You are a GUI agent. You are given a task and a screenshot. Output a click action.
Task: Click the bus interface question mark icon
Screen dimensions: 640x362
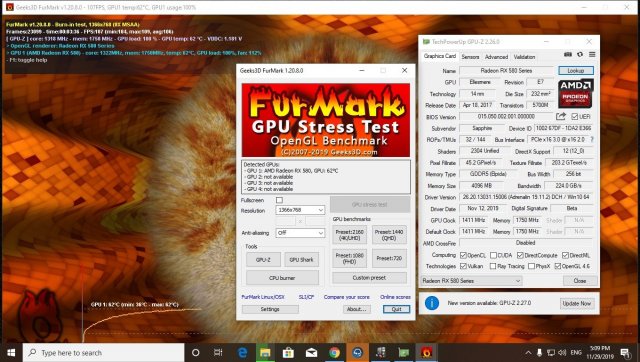(592, 140)
